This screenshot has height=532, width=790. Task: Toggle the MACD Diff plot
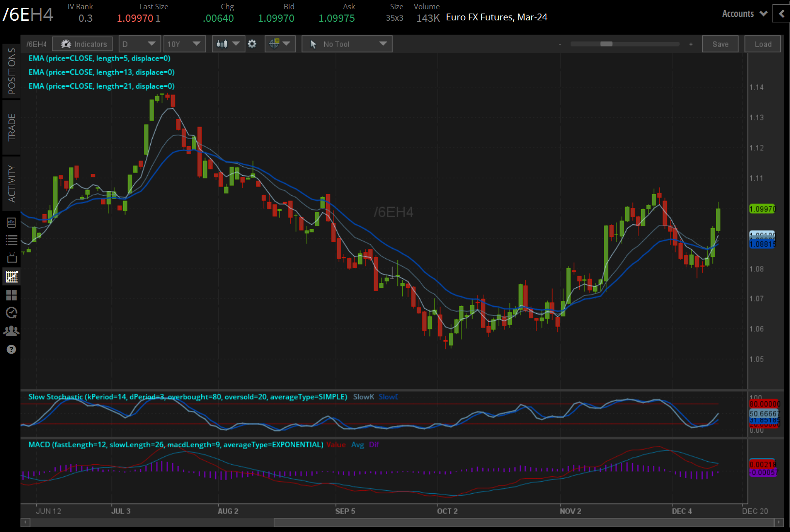(374, 444)
